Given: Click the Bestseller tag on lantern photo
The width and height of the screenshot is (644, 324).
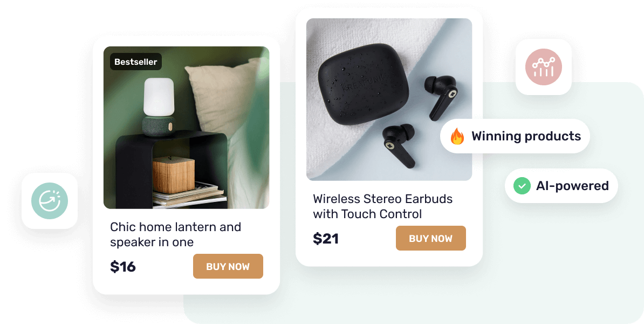Looking at the screenshot, I should (x=136, y=62).
